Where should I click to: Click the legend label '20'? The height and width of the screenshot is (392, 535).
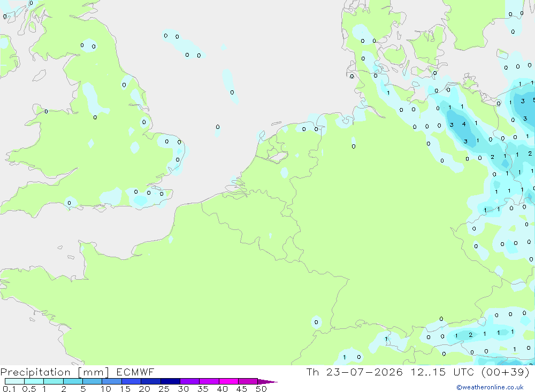[144, 389]
